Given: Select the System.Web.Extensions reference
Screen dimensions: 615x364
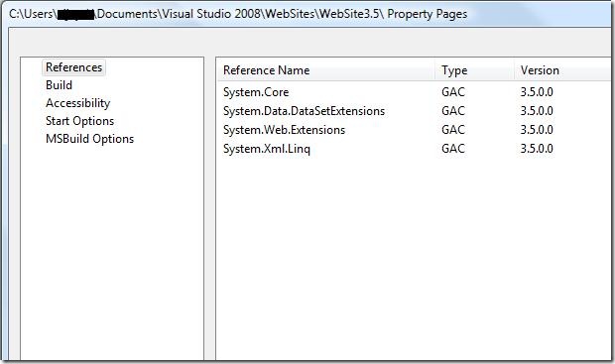Looking at the screenshot, I should [284, 130].
